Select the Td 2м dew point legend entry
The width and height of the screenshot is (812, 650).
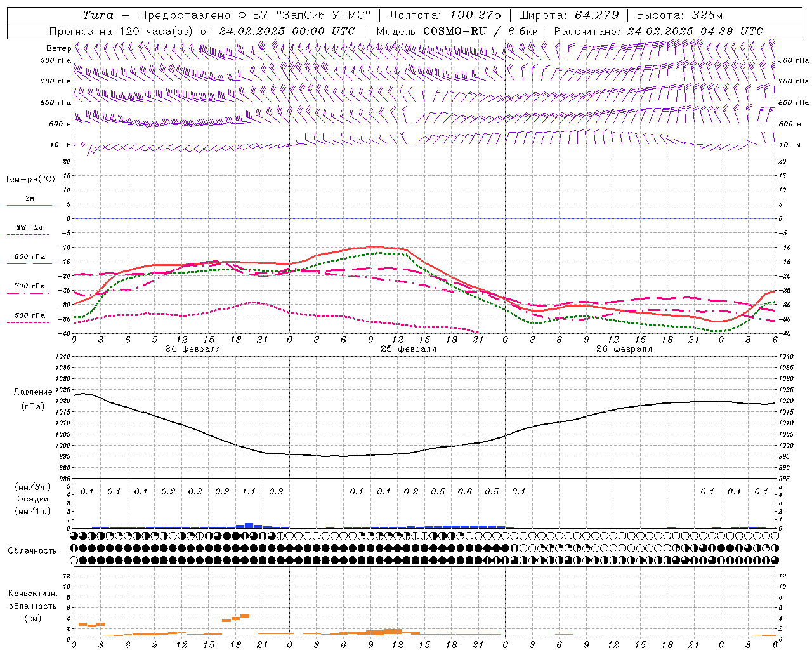point(29,227)
